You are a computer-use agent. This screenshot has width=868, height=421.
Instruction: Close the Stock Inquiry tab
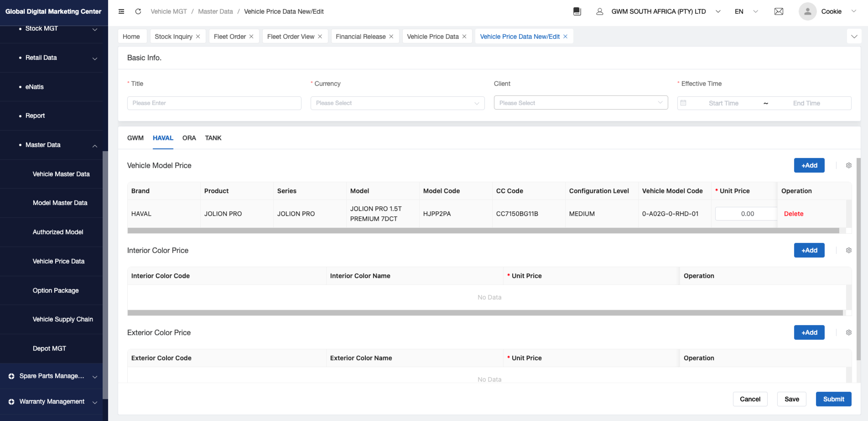(198, 37)
